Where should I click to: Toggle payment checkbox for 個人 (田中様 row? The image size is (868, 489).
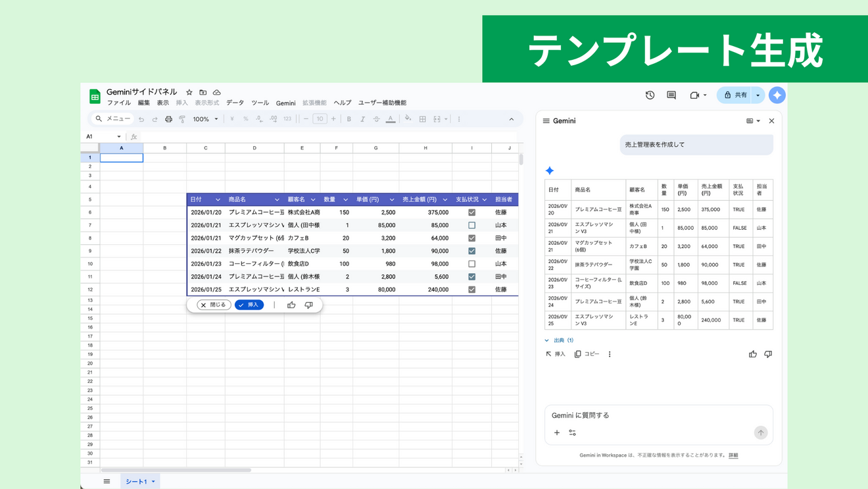click(471, 225)
